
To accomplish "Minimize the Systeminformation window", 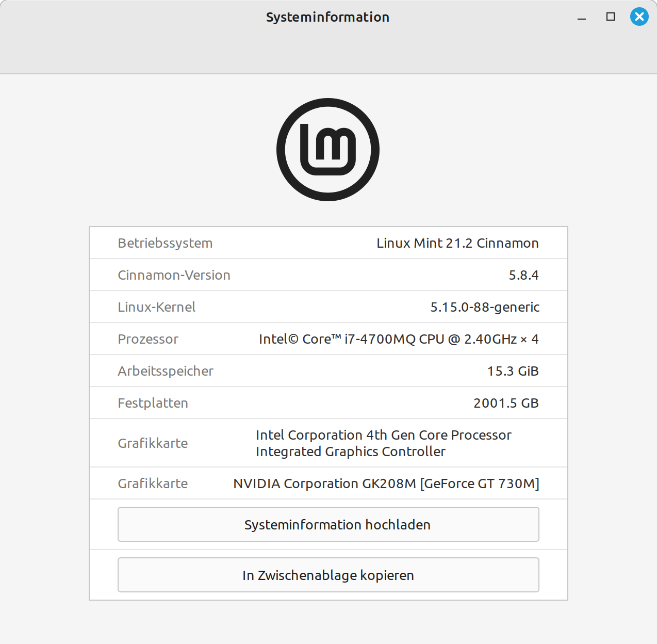I will point(582,17).
